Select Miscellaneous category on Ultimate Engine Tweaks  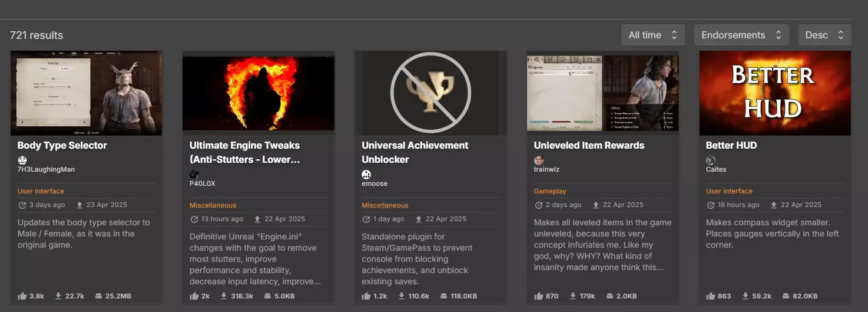click(x=213, y=205)
